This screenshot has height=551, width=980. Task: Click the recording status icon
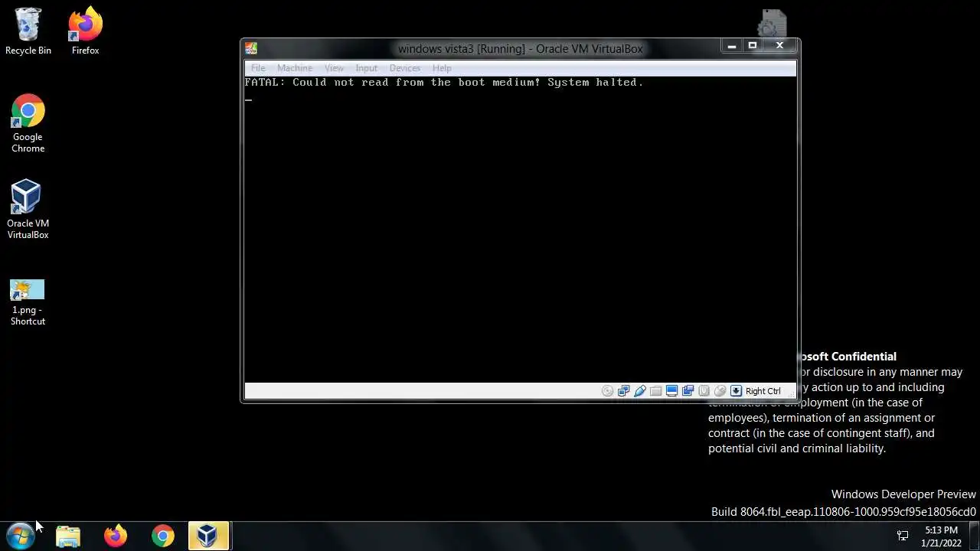pos(688,391)
